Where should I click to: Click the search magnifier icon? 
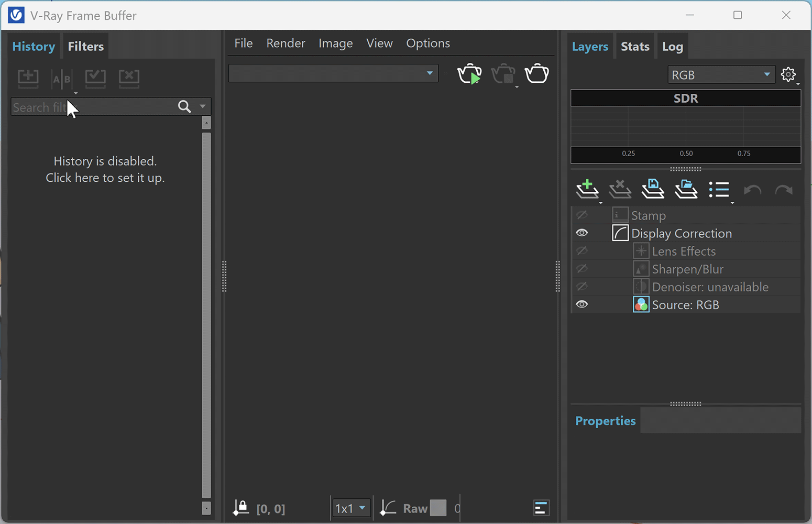click(184, 107)
